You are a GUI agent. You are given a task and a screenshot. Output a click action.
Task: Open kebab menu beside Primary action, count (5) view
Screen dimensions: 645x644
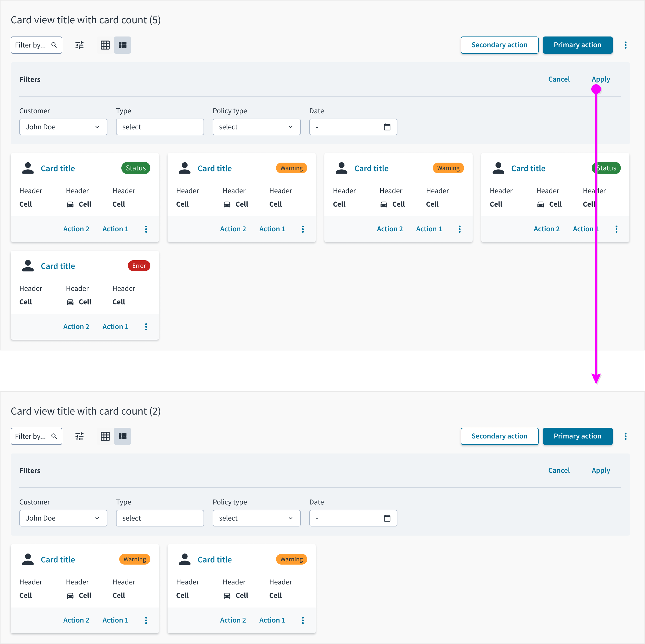coord(625,45)
